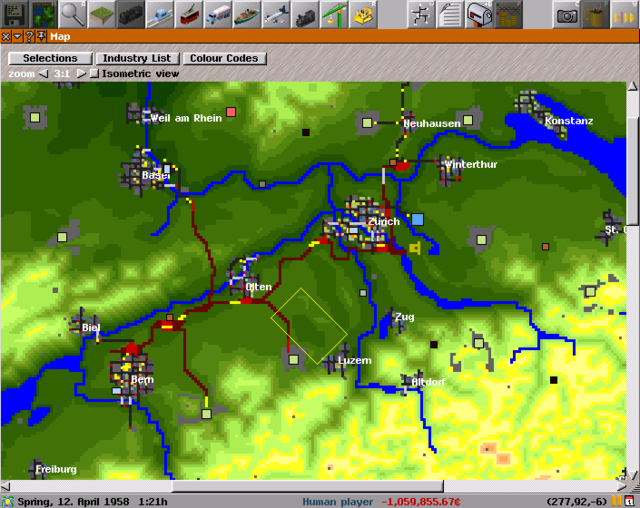Click the orange pause bars in status bar
Viewport: 640px width, 508px height.
click(x=616, y=501)
